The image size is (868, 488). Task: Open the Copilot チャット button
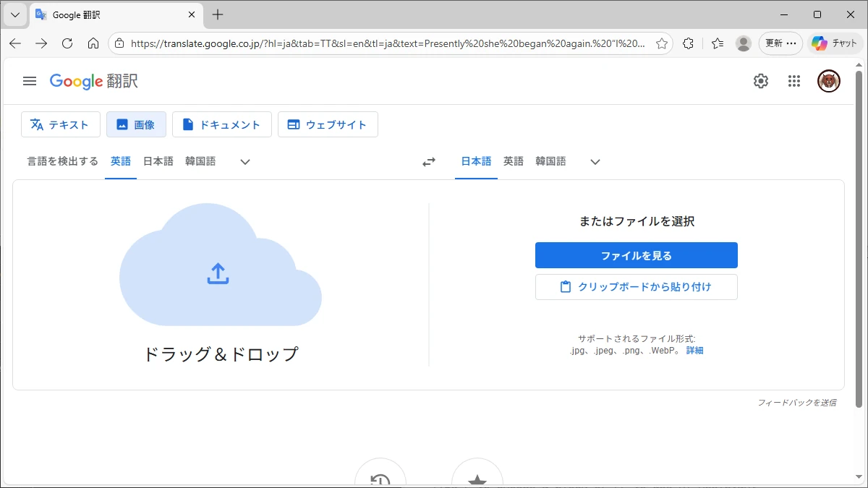pyautogui.click(x=835, y=43)
